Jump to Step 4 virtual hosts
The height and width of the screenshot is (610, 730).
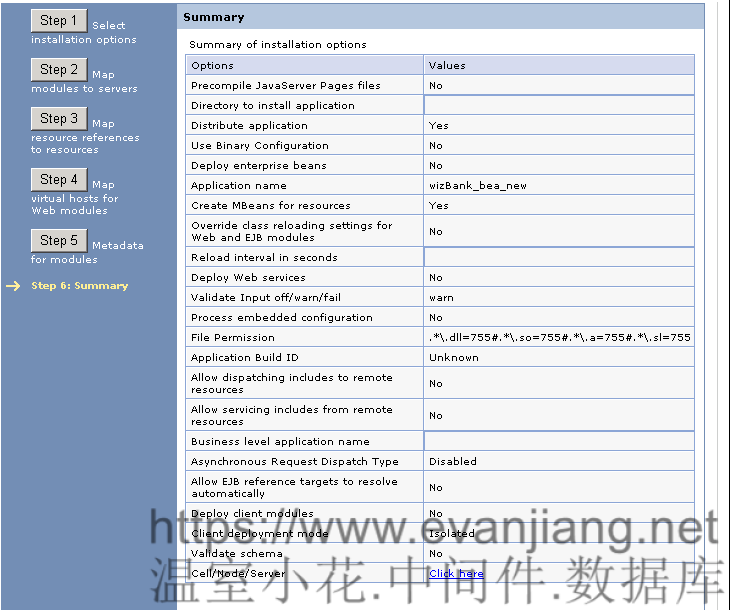(59, 180)
